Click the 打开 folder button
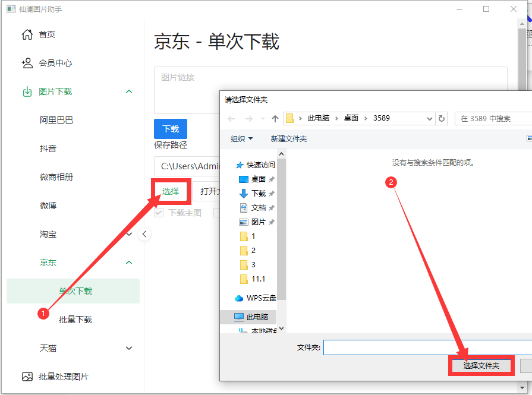Screen dimensions: 532x395 207,192
